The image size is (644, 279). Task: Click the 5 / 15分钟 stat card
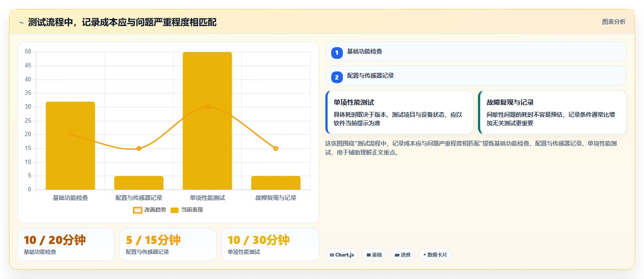168,244
